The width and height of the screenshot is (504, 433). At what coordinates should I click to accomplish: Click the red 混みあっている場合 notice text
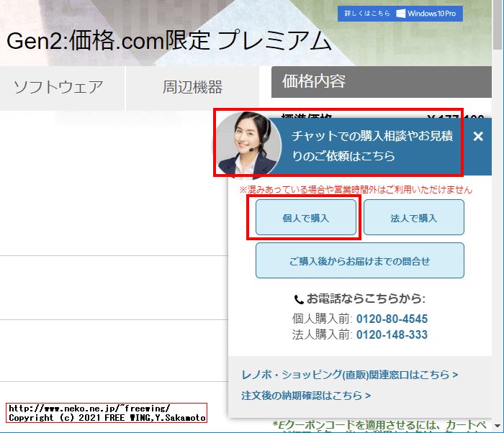pyautogui.click(x=356, y=190)
